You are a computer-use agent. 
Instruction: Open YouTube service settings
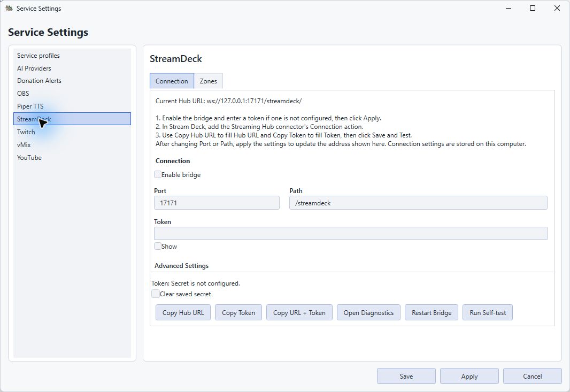pyautogui.click(x=72, y=157)
